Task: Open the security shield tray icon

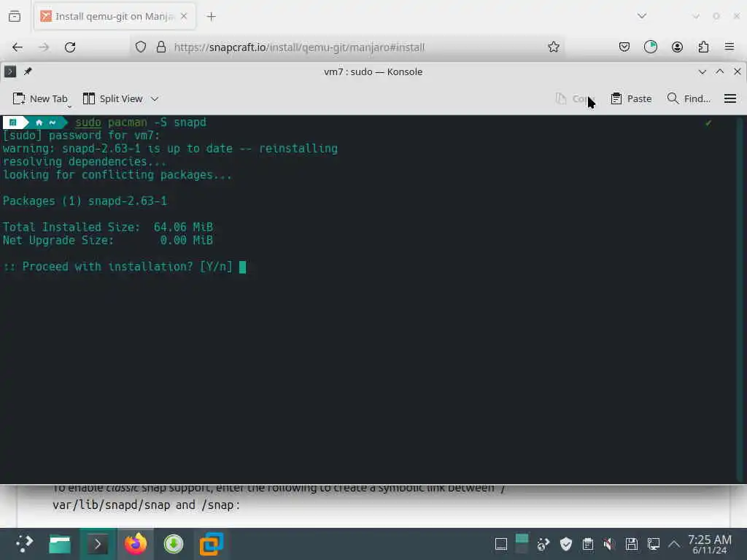Action: [x=565, y=544]
